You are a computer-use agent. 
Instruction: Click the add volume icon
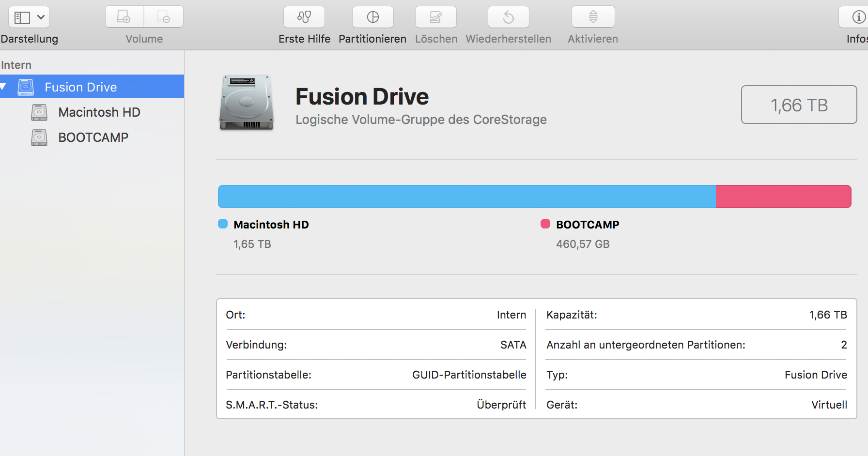(x=124, y=17)
